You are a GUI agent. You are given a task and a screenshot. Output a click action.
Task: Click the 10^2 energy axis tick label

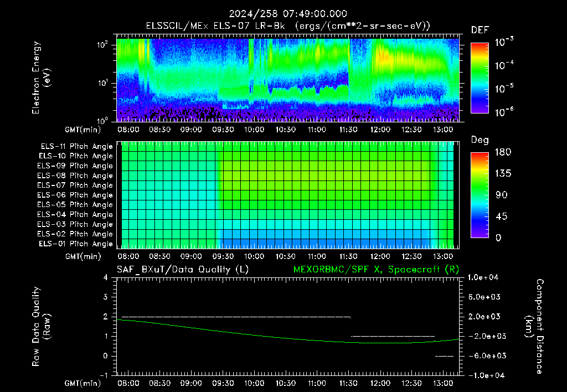[102, 45]
